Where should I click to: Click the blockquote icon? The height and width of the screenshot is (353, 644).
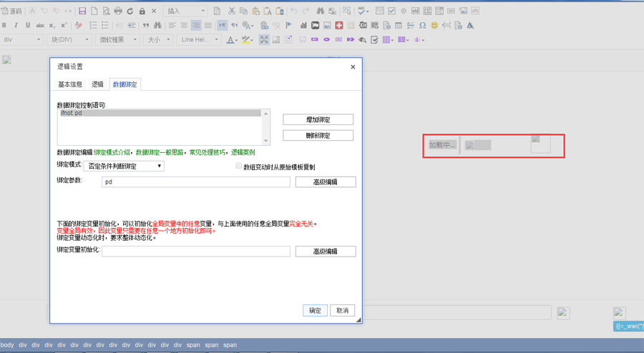pos(145,25)
